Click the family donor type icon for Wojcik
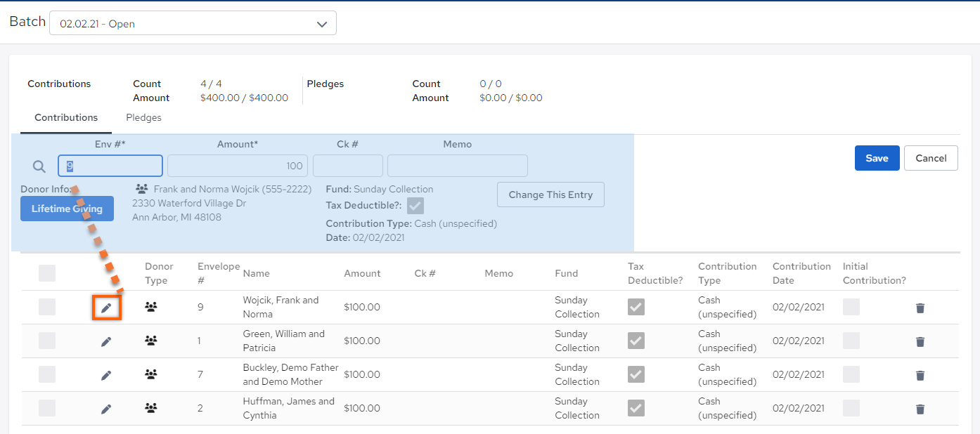Screen dimensions: 980x434 point(151,307)
